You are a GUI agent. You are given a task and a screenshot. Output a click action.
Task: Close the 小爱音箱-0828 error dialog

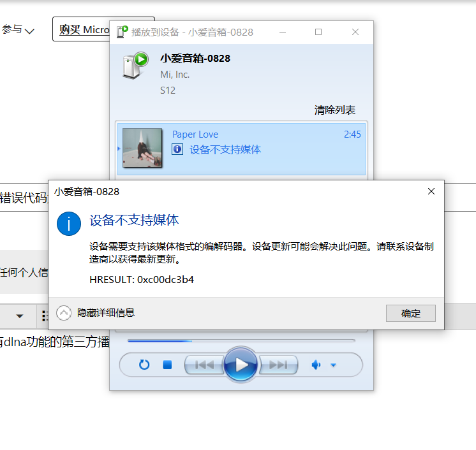pyautogui.click(x=431, y=191)
